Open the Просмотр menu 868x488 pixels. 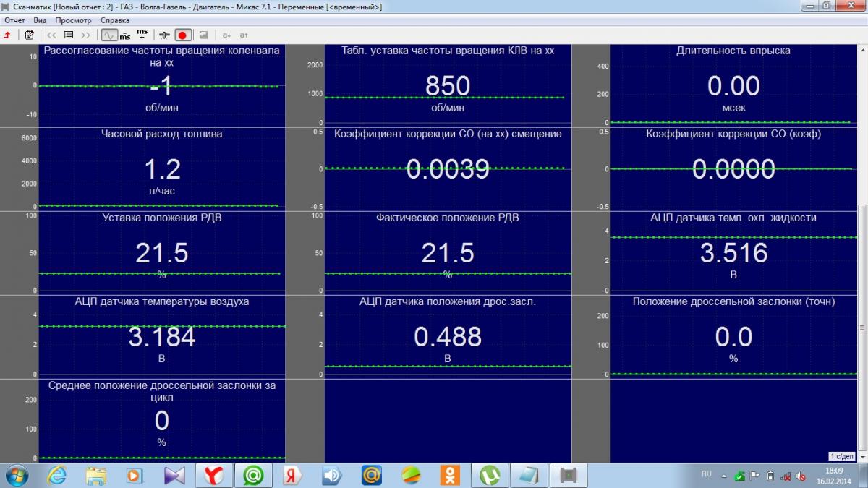click(73, 20)
